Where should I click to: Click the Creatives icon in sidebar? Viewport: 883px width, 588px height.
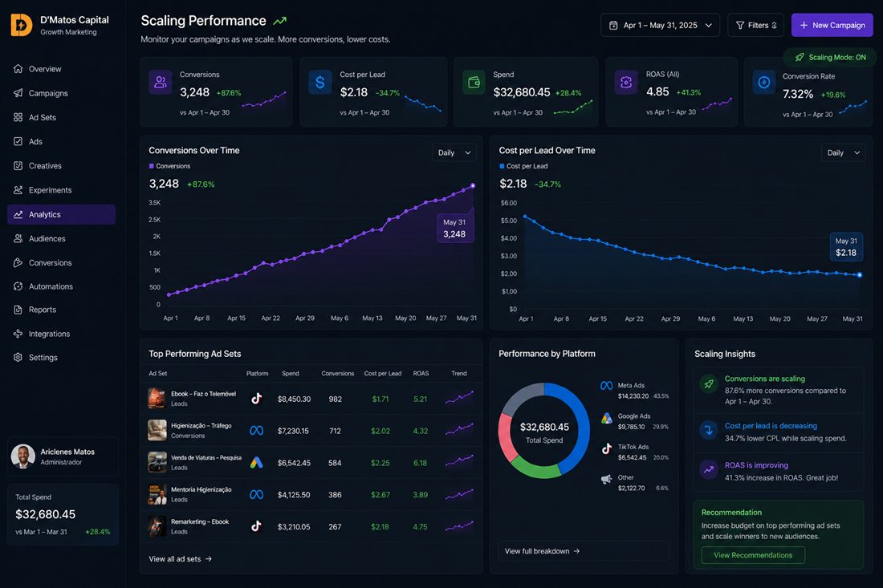click(18, 165)
